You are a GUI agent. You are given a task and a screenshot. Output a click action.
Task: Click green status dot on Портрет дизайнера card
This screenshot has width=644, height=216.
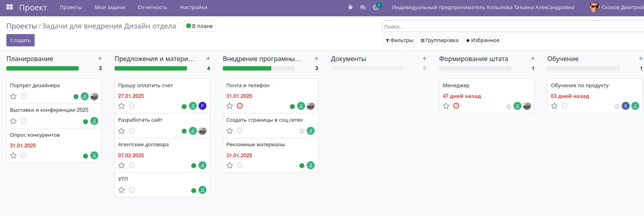(76, 97)
